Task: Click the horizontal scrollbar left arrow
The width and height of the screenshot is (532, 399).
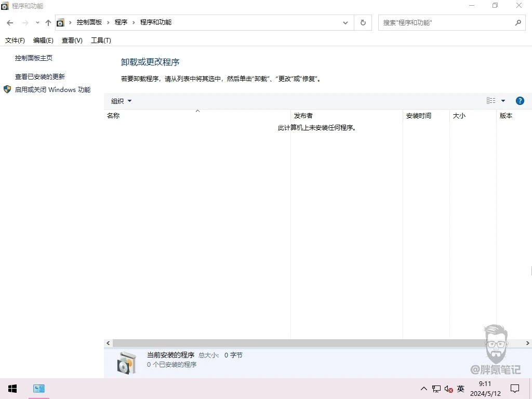Action: pos(108,343)
